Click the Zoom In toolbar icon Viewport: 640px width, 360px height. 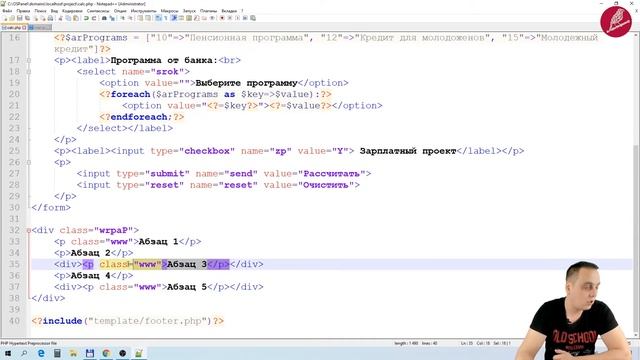point(122,18)
